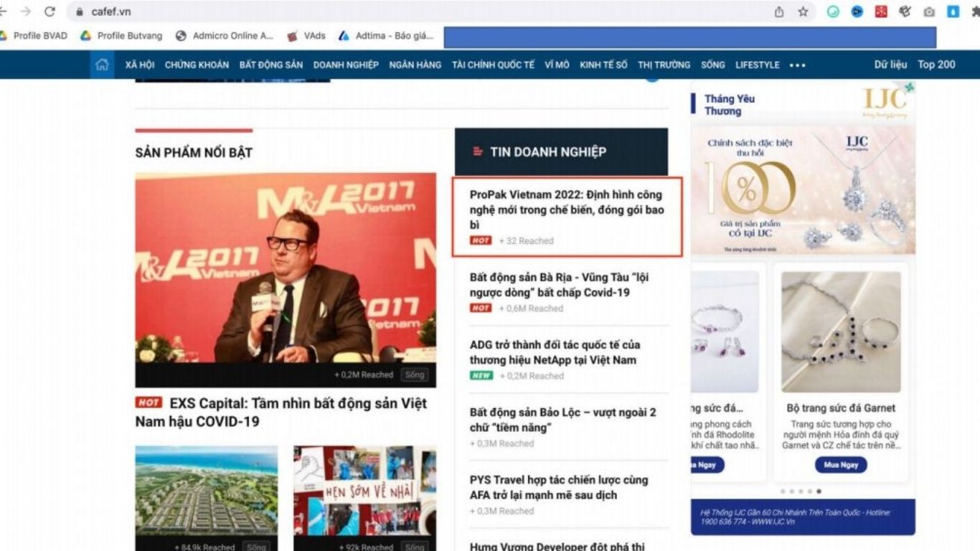This screenshot has width=980, height=551.
Task: Open the PYS Travel AFA article
Action: (x=559, y=487)
